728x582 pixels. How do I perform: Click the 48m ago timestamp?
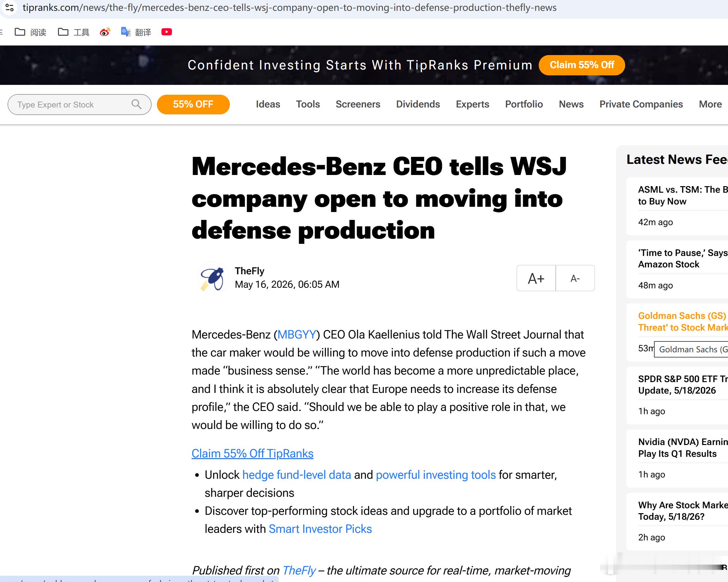point(655,285)
